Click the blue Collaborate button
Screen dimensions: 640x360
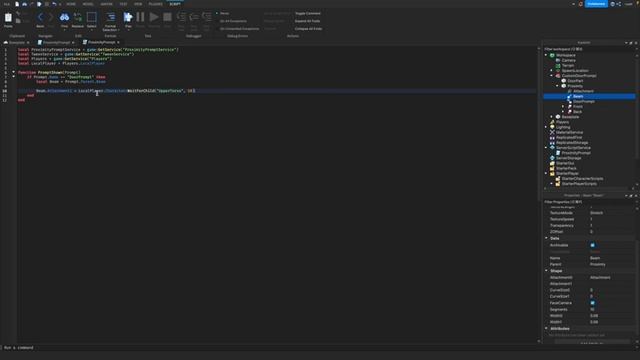(x=596, y=4)
